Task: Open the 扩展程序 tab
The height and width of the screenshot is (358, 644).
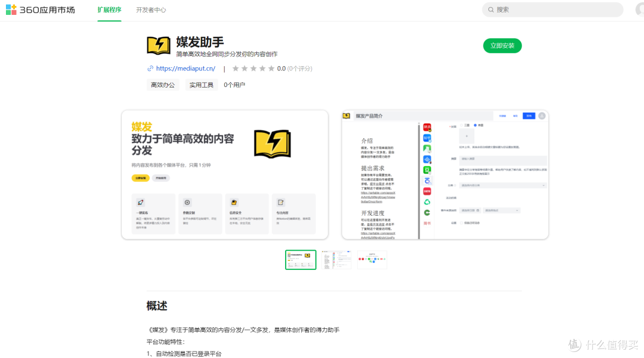Action: pyautogui.click(x=109, y=10)
